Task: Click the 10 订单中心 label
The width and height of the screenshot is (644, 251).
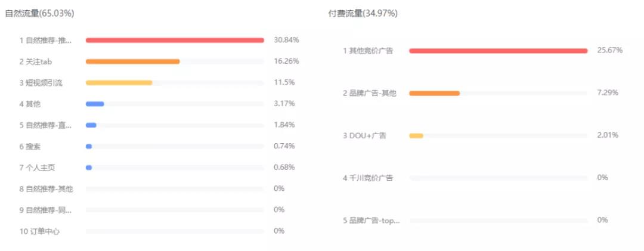Action: coord(39,231)
